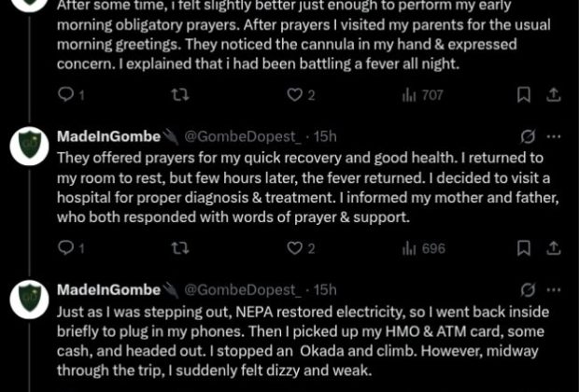Viewport: 579px width, 392px height.
Task: Open view count 696 analytics
Action: pos(424,248)
